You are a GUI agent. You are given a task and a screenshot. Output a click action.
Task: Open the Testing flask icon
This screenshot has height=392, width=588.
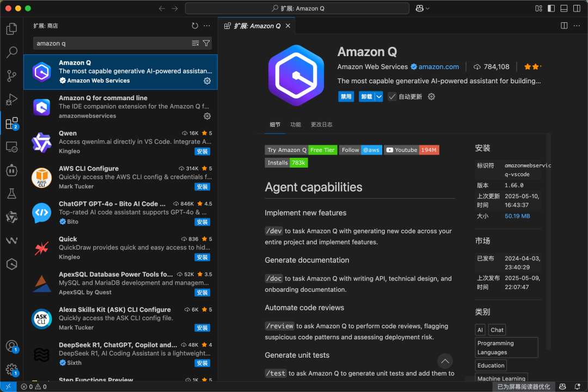tap(11, 194)
